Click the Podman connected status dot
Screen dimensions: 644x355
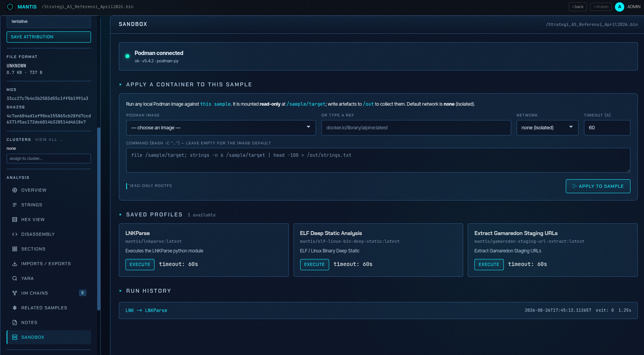(127, 56)
